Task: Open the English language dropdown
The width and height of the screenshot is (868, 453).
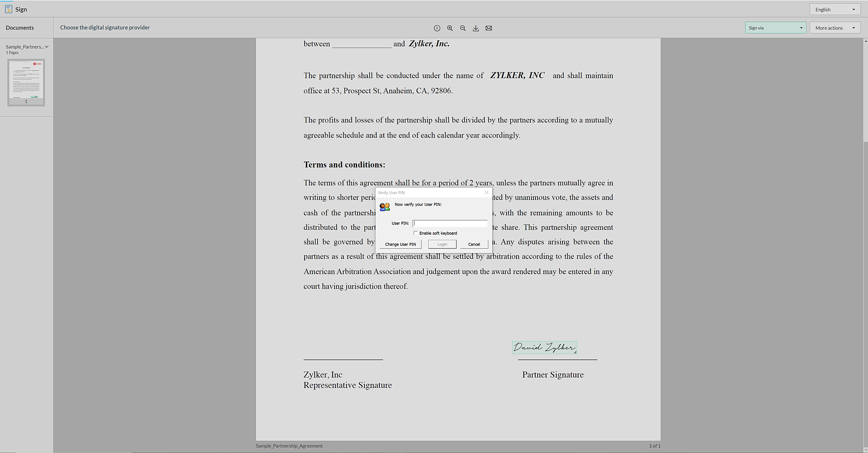Action: pos(835,10)
